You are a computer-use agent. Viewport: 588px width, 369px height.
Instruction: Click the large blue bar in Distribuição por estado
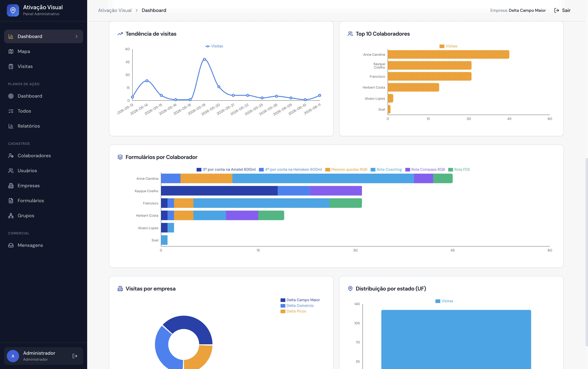point(456,340)
